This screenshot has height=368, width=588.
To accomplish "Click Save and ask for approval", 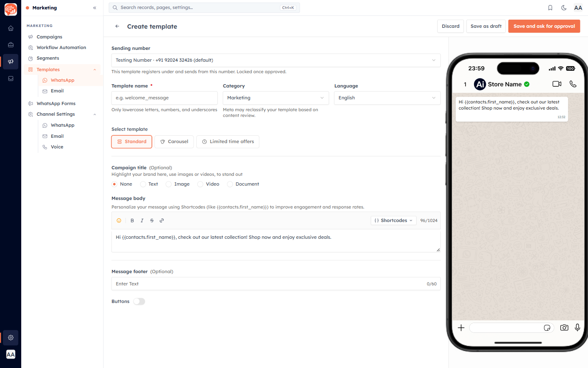I will (x=544, y=26).
